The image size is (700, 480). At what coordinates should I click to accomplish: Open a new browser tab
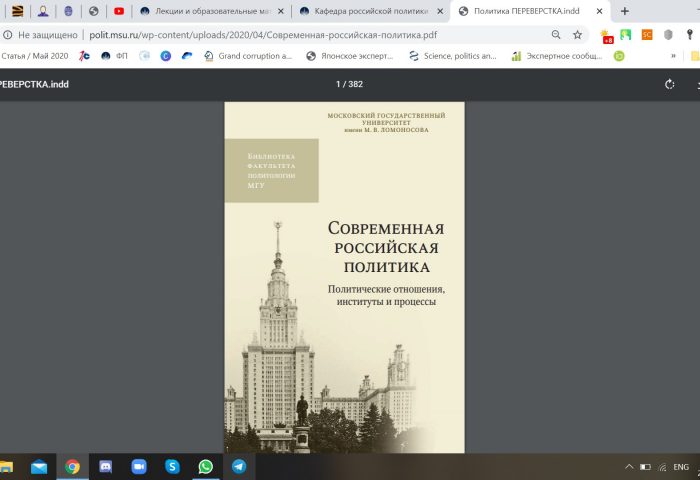click(625, 11)
